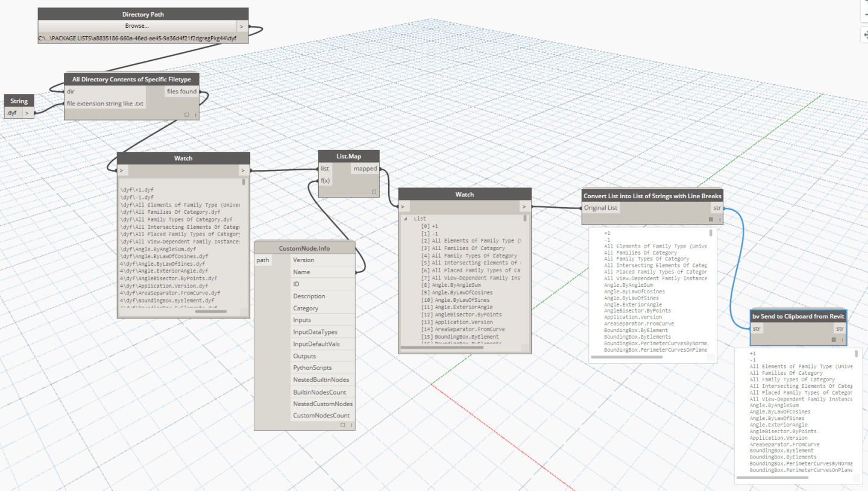Click the Directory Path node output port
Viewport: 868px width, 491px height.
[x=242, y=26]
